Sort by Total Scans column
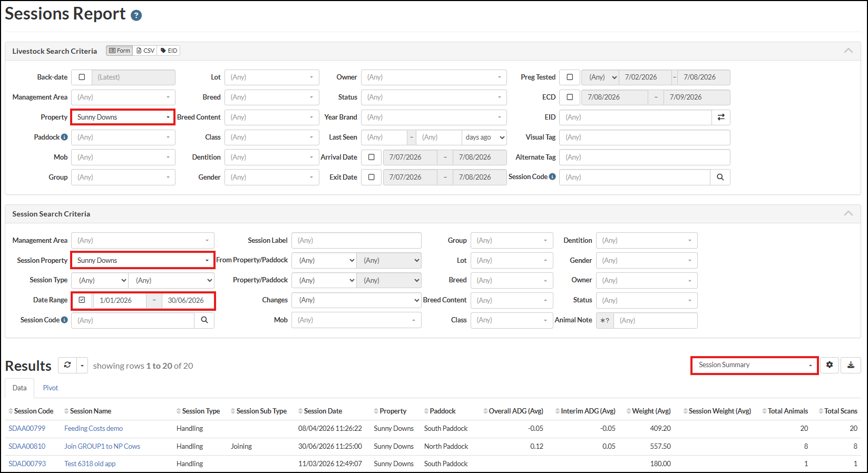Image resolution: width=868 pixels, height=473 pixels. pyautogui.click(x=838, y=411)
